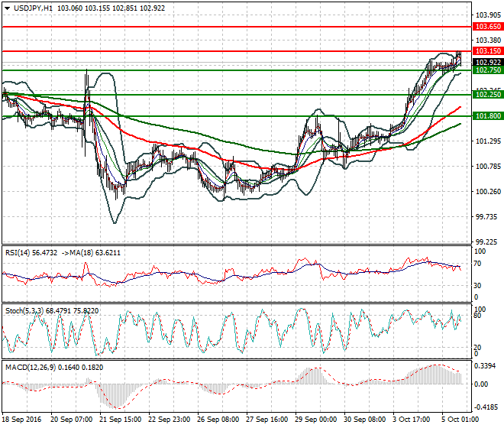This screenshot has height=428, width=504.
Task: Click the 29 Sep 00:00 time axis label
Action: pyautogui.click(x=315, y=420)
